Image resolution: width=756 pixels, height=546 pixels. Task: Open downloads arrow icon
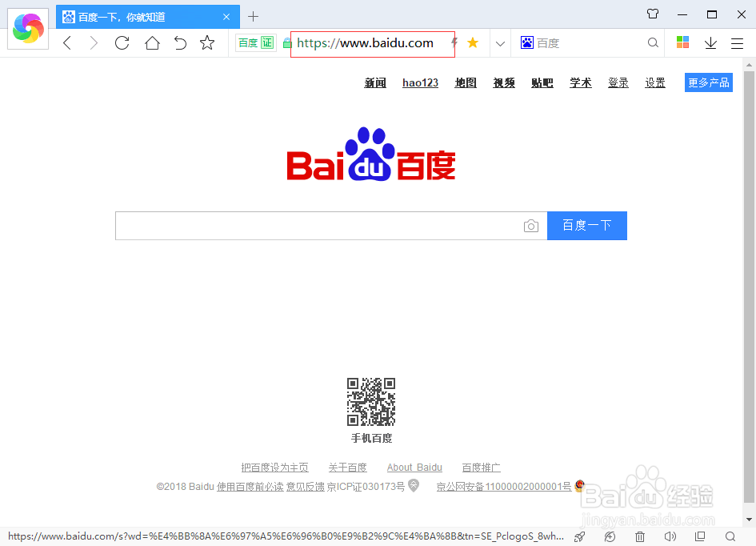(x=710, y=43)
